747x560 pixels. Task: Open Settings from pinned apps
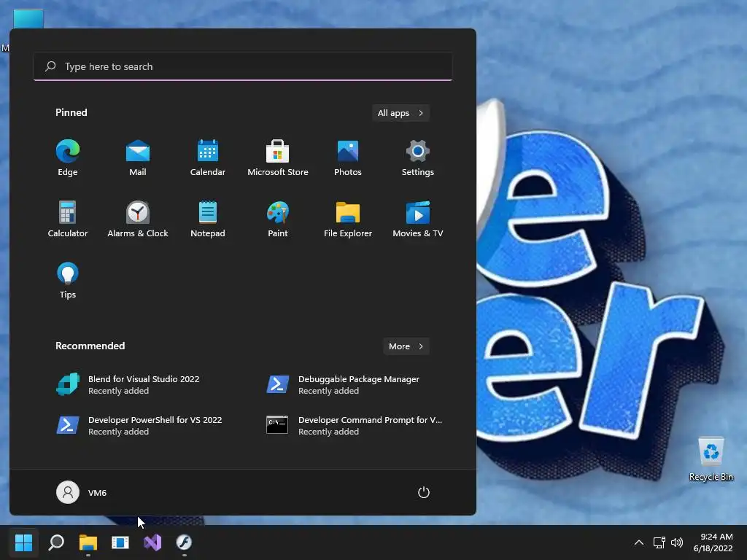coord(418,158)
